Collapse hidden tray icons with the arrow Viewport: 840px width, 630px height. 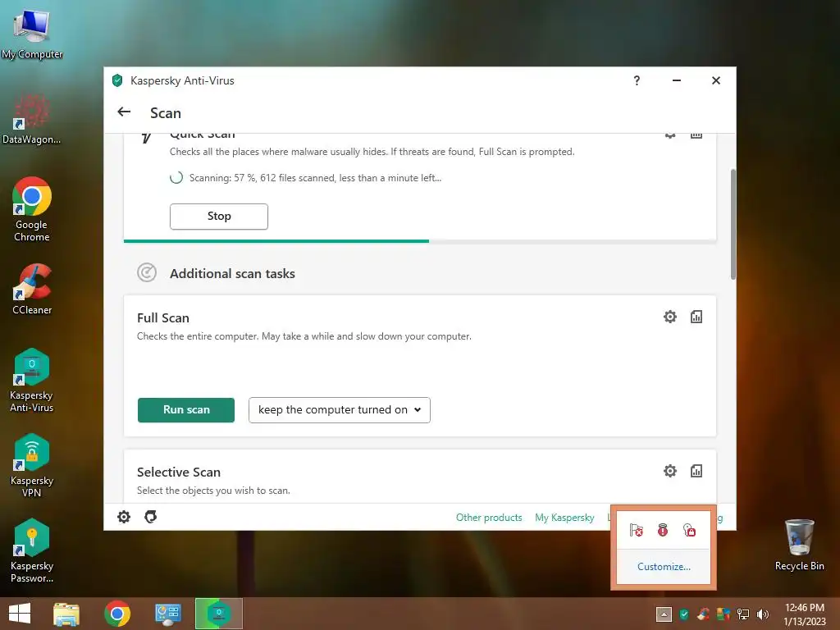pos(664,614)
